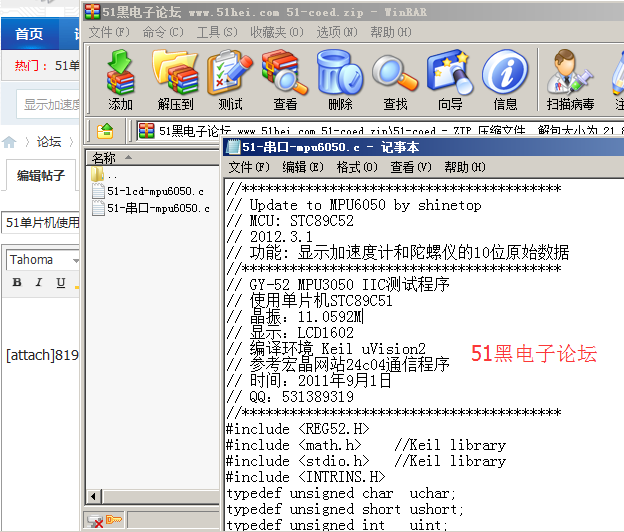Viewport: 624px width, 532px height.
Task: Click the '[attach]819' text in the editor
Action: tap(43, 355)
